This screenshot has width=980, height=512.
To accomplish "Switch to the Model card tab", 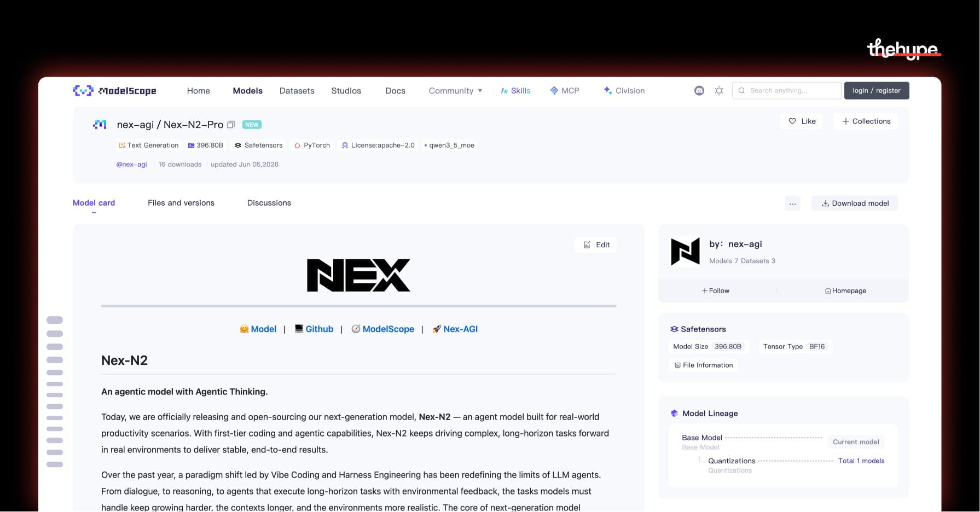I will click(x=94, y=203).
